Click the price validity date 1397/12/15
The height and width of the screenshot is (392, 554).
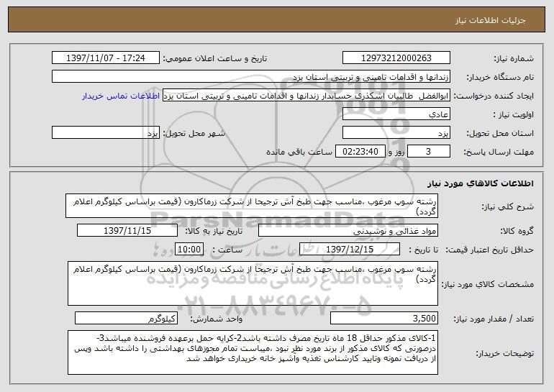click(350, 250)
